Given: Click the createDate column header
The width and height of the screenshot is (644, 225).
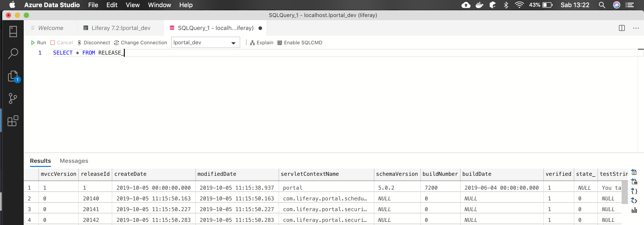Looking at the screenshot, I should point(154,174).
